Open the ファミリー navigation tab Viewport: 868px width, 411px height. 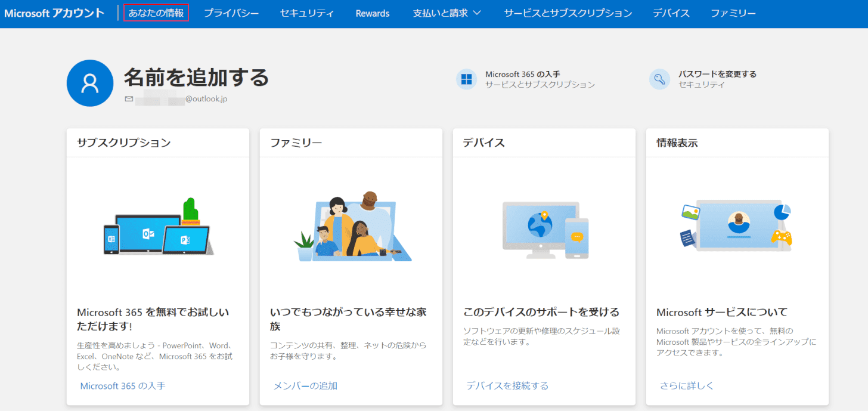pos(733,13)
